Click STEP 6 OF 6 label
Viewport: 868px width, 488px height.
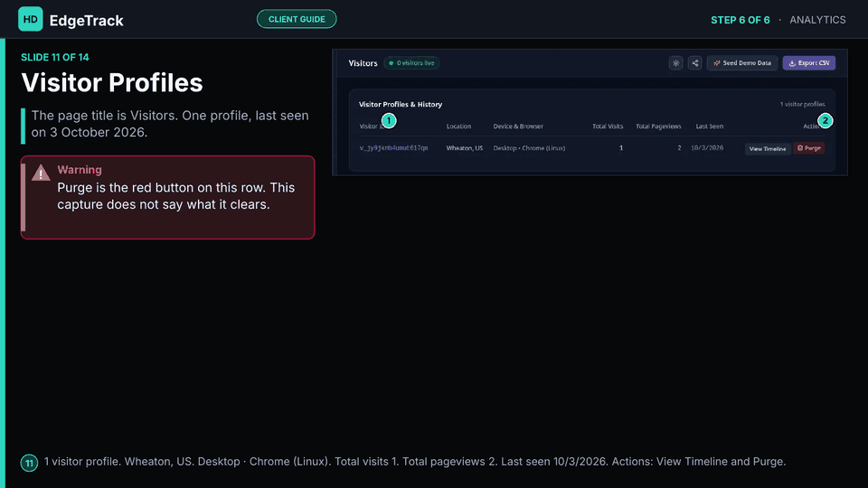click(741, 20)
